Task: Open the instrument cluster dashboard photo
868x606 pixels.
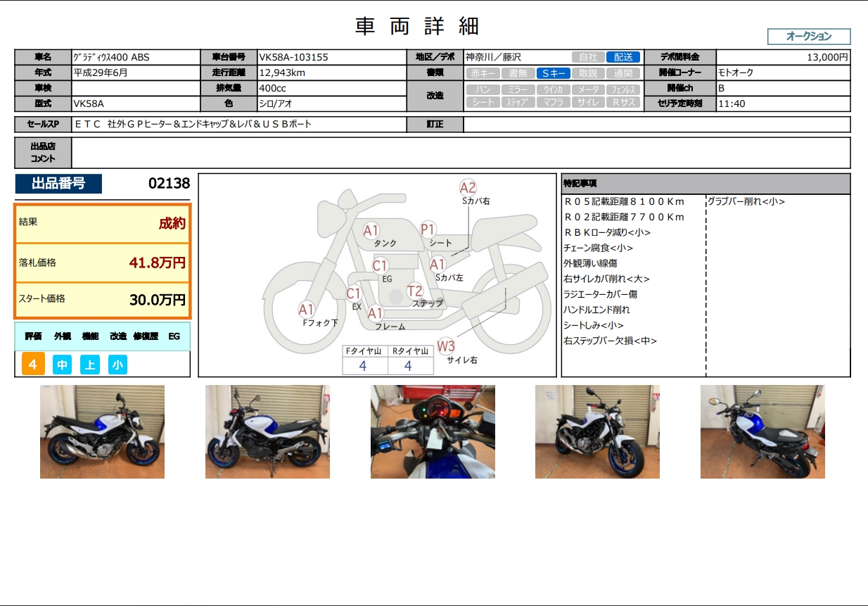Action: coord(433,431)
